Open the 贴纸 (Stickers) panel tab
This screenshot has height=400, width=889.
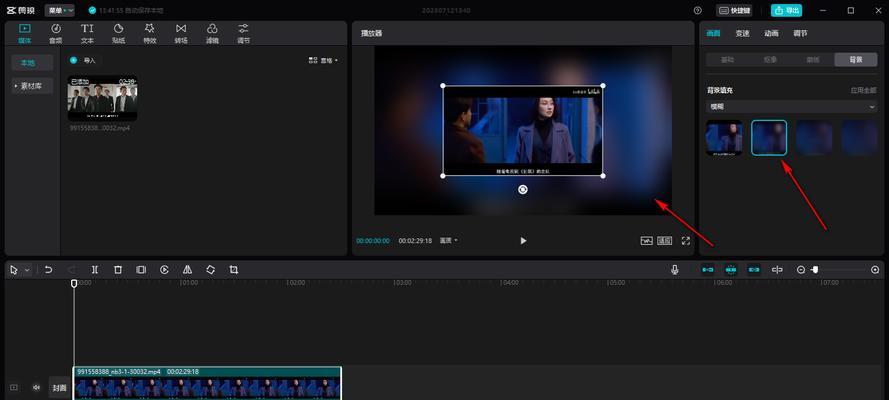(118, 33)
